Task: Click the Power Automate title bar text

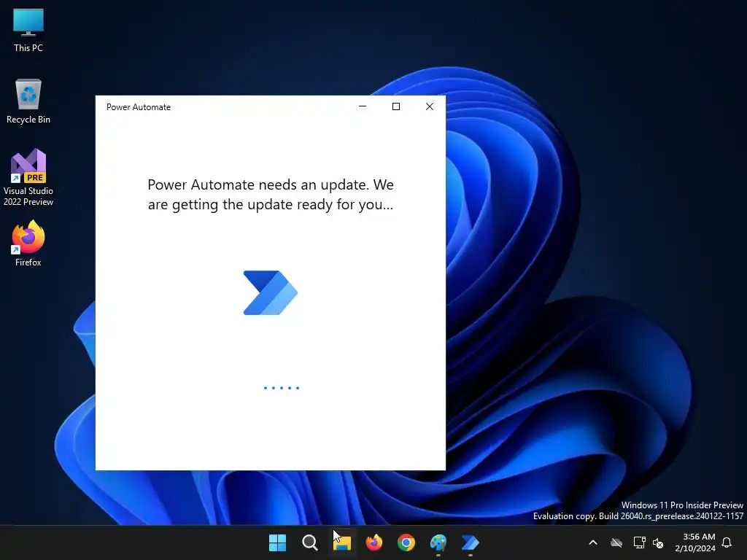Action: pyautogui.click(x=138, y=107)
